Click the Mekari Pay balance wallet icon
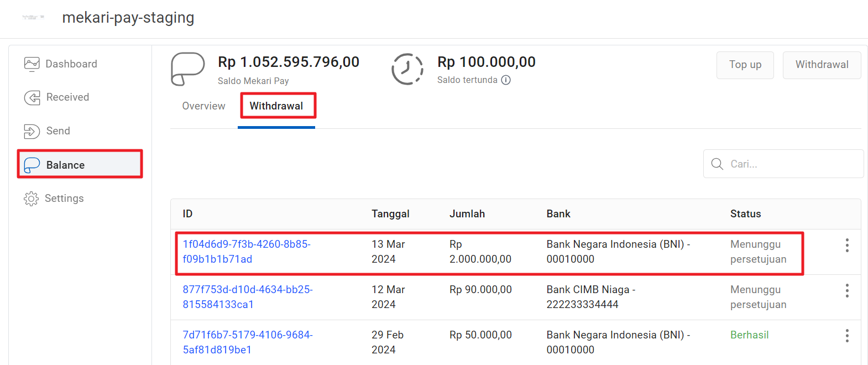 pos(187,69)
